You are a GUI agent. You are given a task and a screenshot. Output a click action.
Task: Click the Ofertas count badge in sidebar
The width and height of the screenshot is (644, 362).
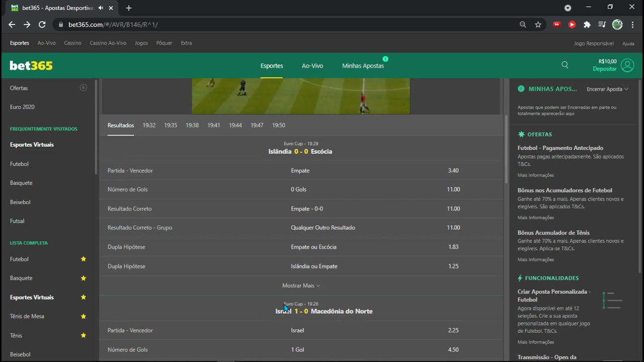tap(84, 87)
